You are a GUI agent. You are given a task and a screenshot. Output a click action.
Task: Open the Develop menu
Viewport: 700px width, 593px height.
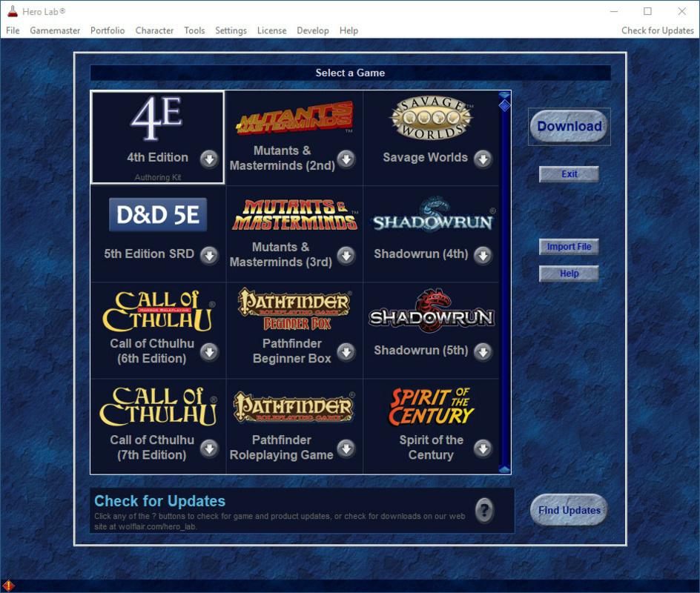click(312, 30)
